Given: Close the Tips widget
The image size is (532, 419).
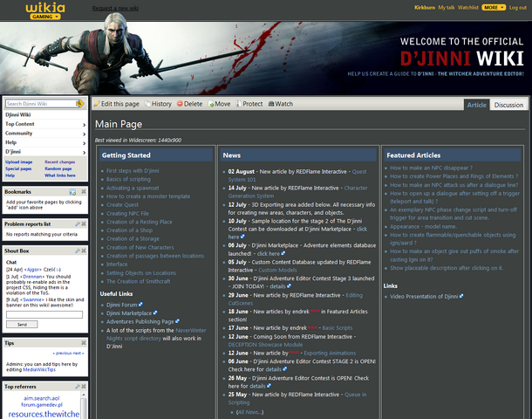Looking at the screenshot, I should point(84,343).
